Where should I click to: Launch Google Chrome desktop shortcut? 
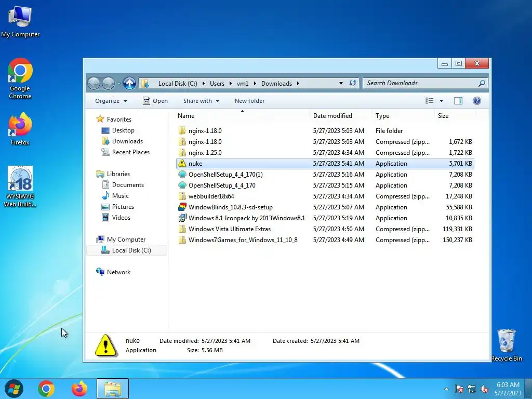click(20, 78)
